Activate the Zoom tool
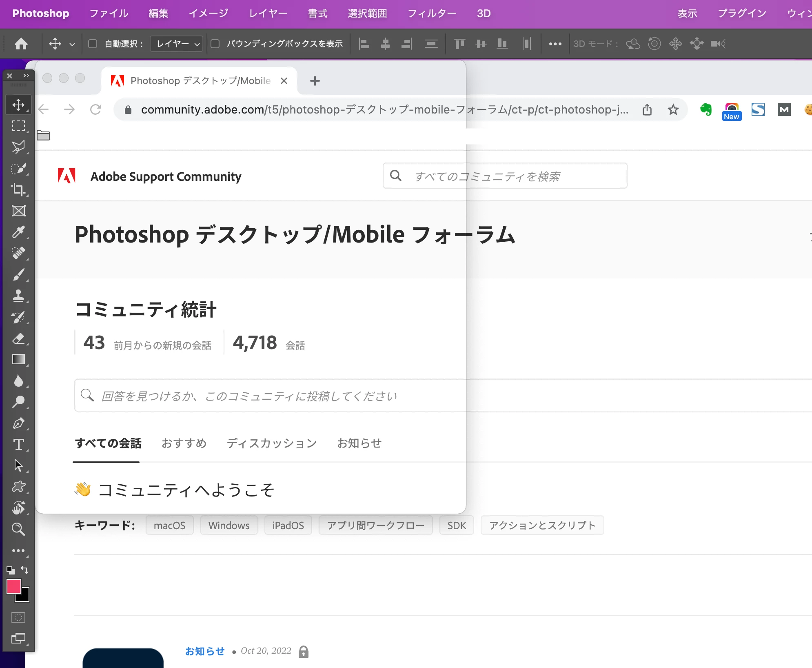The height and width of the screenshot is (668, 812). pyautogui.click(x=18, y=529)
